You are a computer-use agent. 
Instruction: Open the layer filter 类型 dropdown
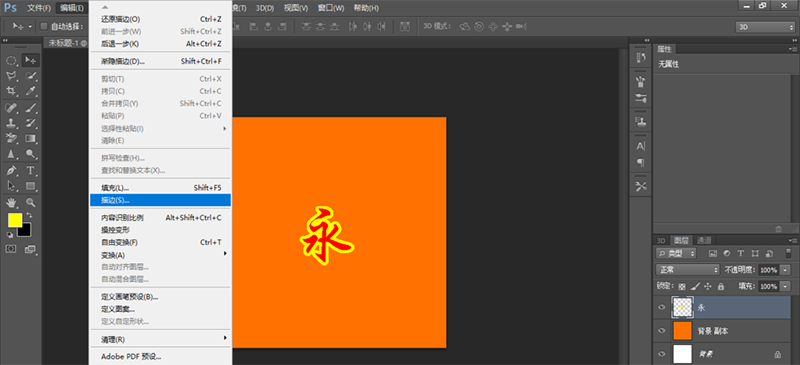click(x=676, y=253)
